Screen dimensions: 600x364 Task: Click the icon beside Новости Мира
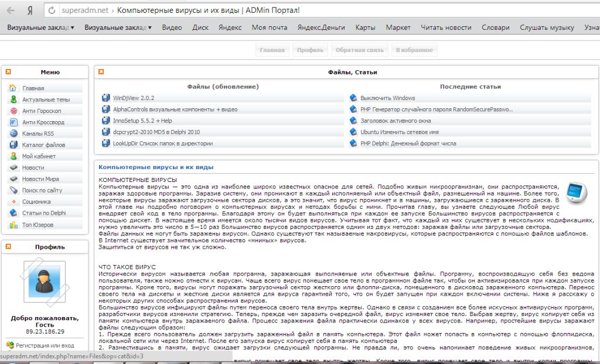pyautogui.click(x=13, y=178)
